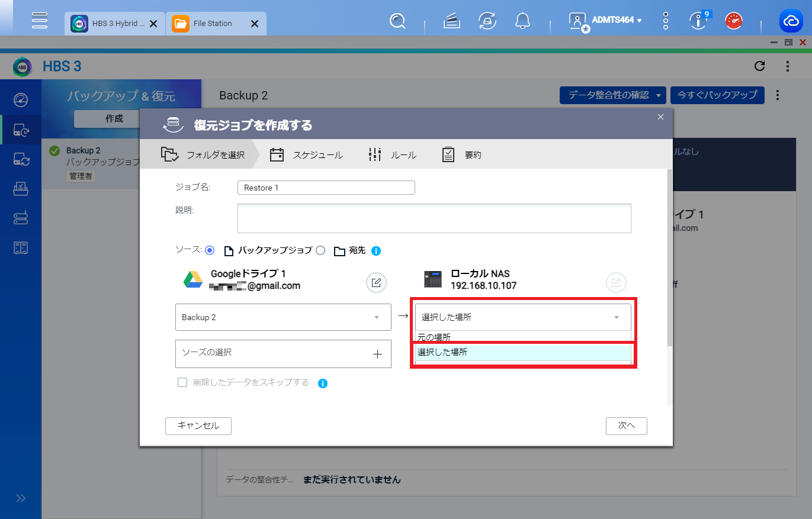Close the restore job dialog
The height and width of the screenshot is (519, 812).
[x=661, y=117]
